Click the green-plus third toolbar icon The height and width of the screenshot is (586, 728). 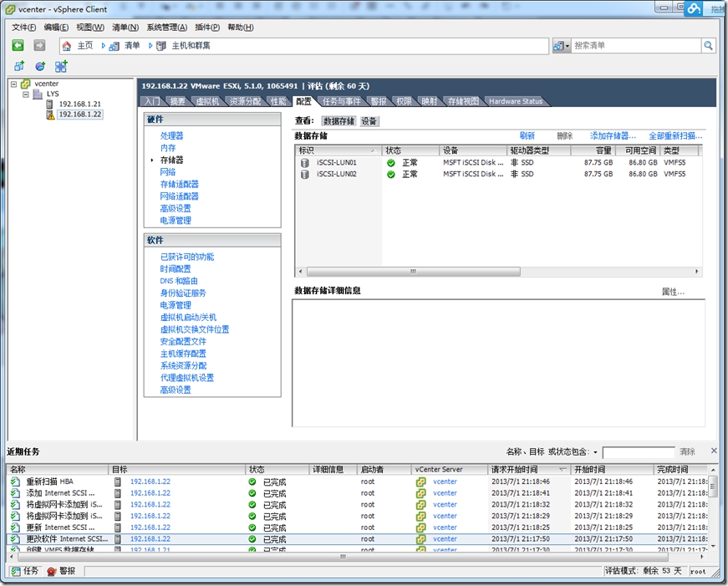pos(61,66)
